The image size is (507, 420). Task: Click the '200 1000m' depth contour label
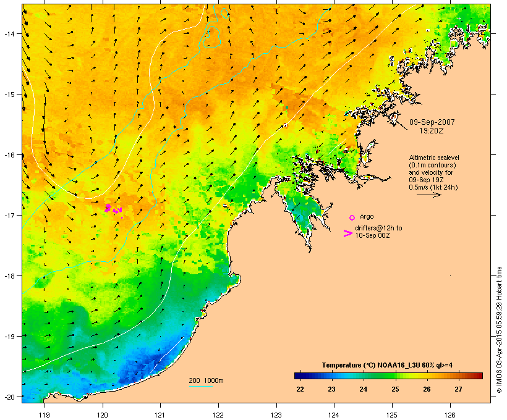(x=206, y=380)
